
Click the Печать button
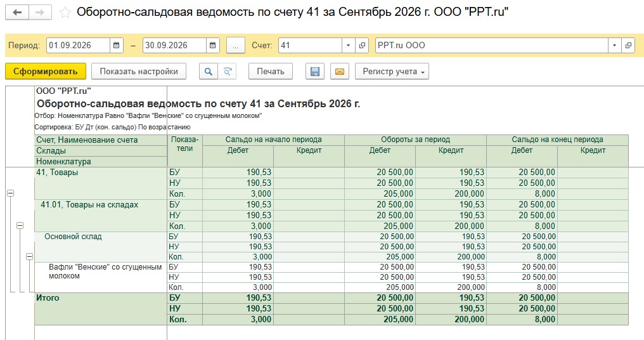click(271, 71)
